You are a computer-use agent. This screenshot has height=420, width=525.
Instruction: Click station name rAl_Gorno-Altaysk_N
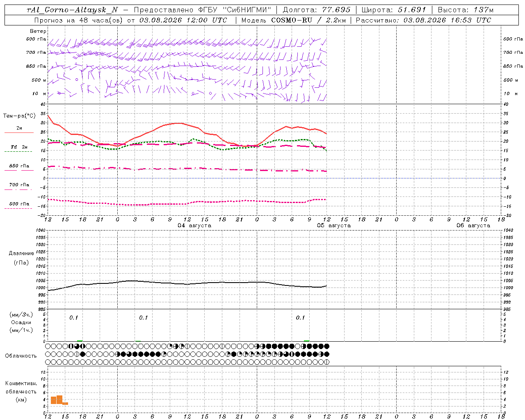pos(72,9)
